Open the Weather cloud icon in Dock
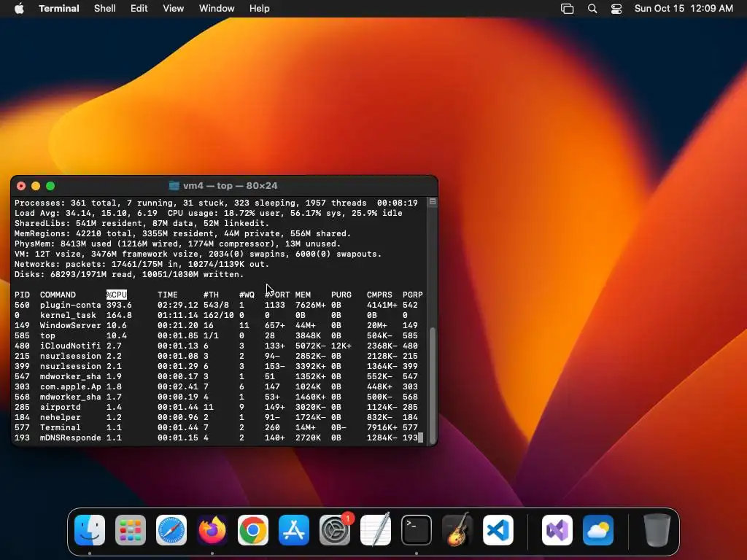The height and width of the screenshot is (560, 747). pyautogui.click(x=598, y=530)
